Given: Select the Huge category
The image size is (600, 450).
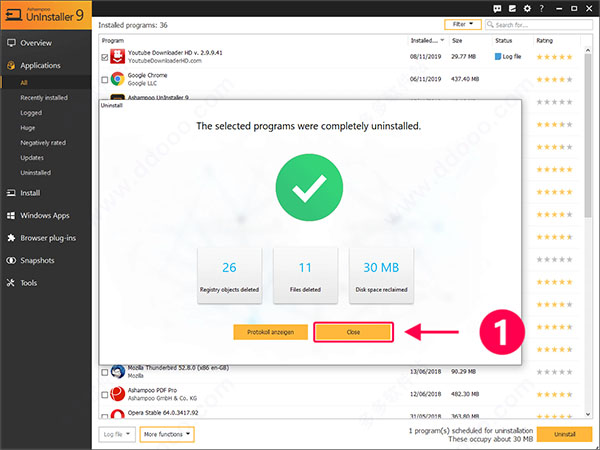Looking at the screenshot, I should point(28,127).
